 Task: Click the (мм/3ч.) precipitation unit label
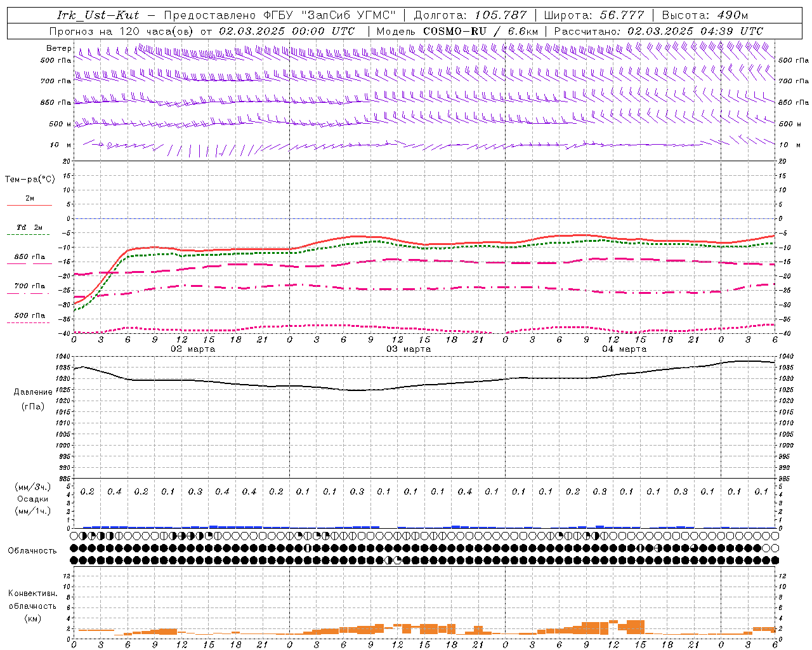[x=33, y=487]
